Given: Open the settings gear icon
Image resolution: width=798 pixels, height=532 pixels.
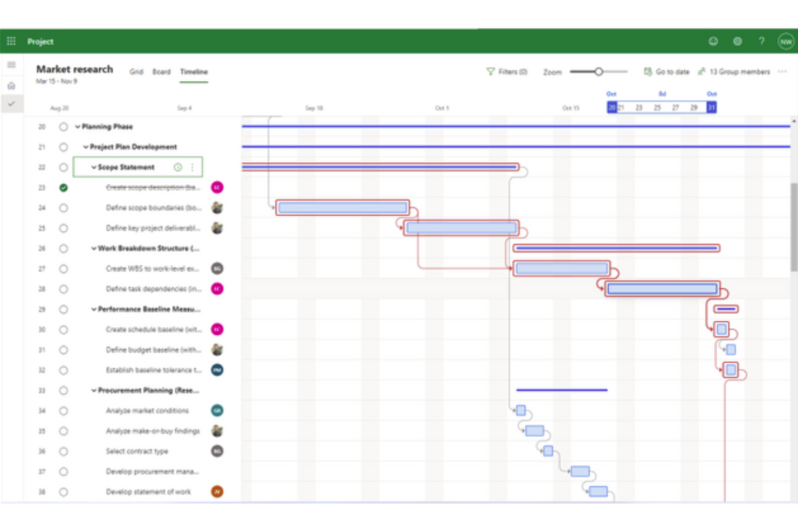Looking at the screenshot, I should tap(738, 41).
